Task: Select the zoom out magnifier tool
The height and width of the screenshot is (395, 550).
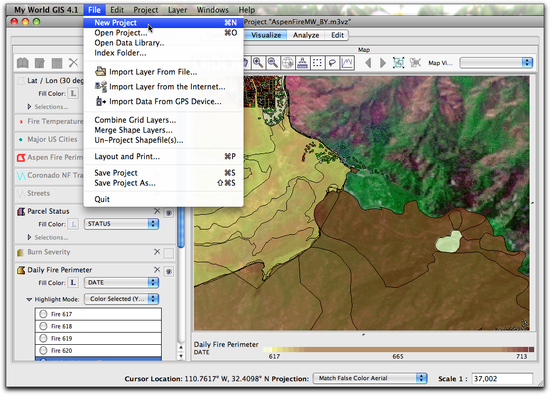Action: tap(273, 63)
